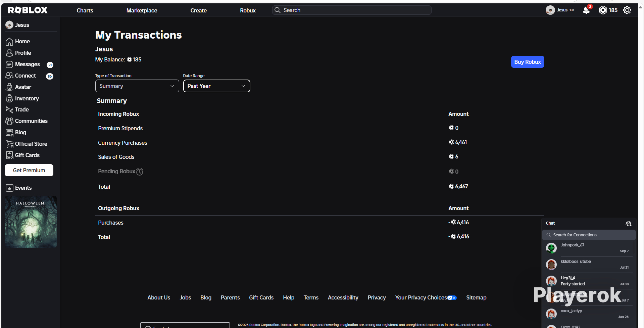
Task: Click the Profile sidebar icon
Action: [9, 53]
